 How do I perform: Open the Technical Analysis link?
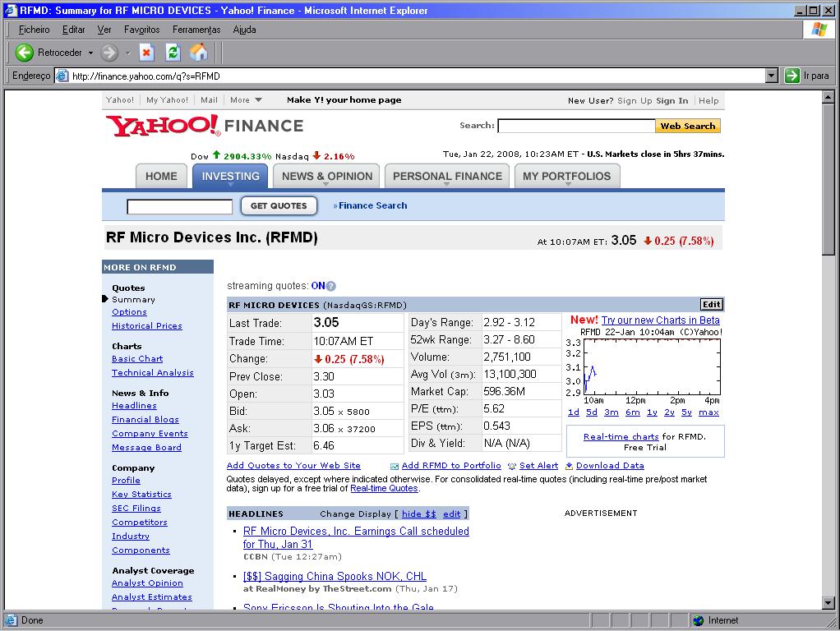(153, 373)
